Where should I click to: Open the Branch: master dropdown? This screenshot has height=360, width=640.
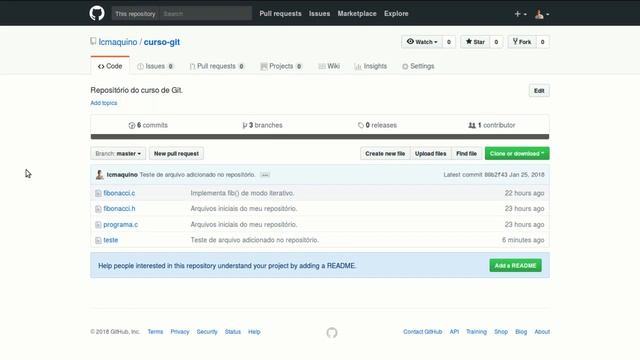(x=118, y=153)
